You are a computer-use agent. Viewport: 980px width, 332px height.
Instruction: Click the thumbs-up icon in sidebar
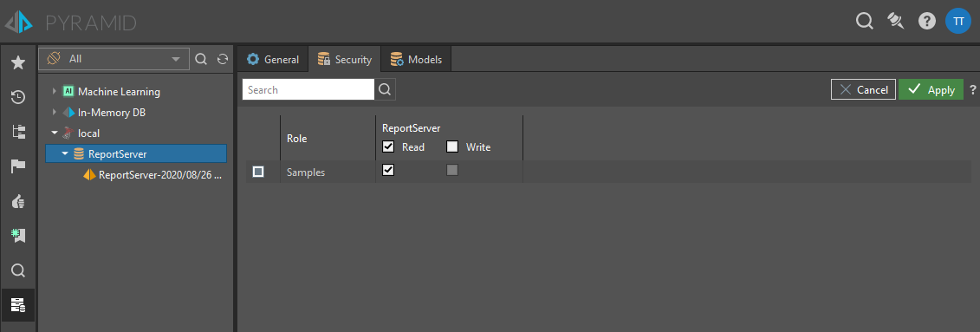click(x=18, y=201)
